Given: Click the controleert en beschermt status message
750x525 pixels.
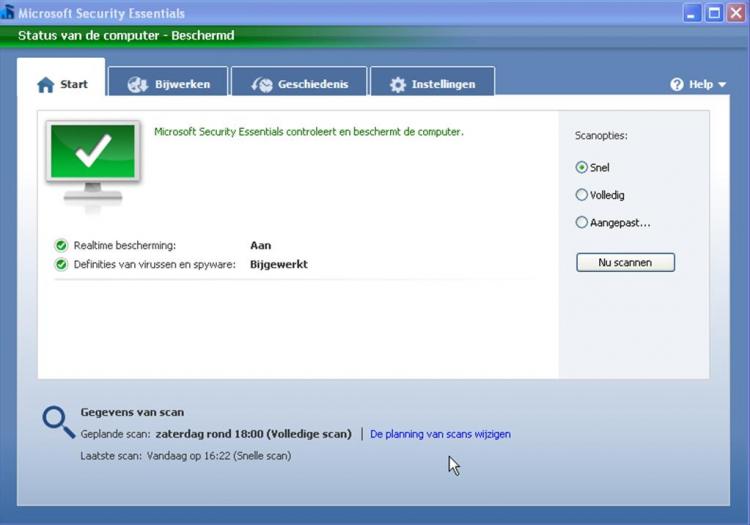Looking at the screenshot, I should (x=309, y=132).
